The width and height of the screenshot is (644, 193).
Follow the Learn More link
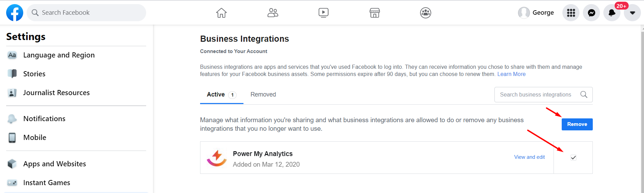(511, 74)
